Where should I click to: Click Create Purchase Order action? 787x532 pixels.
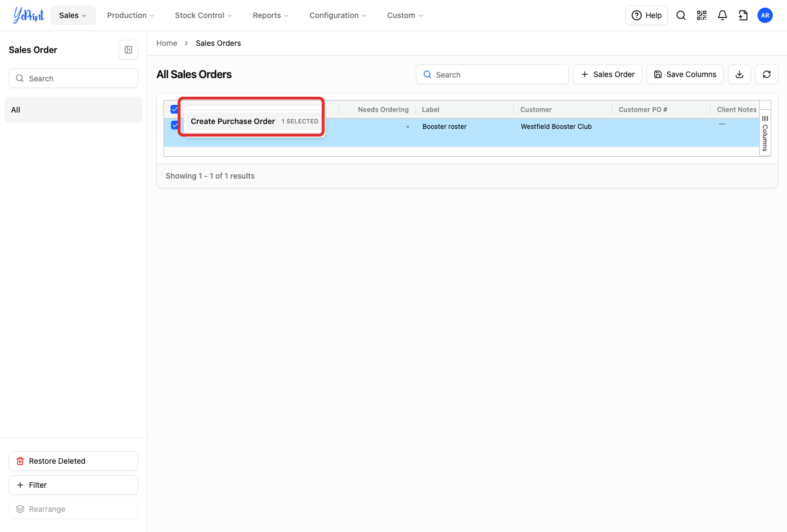tap(254, 121)
